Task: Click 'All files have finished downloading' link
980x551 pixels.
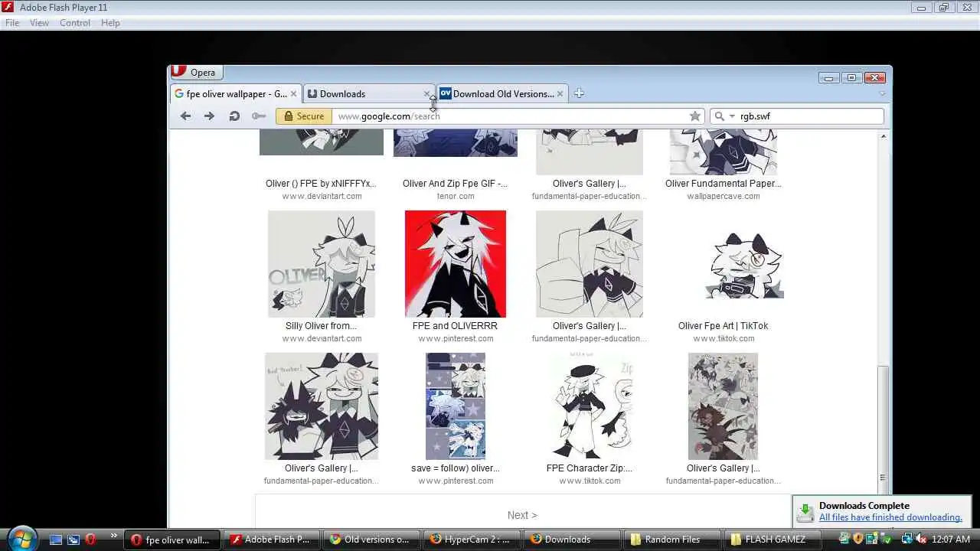Action: (x=890, y=518)
